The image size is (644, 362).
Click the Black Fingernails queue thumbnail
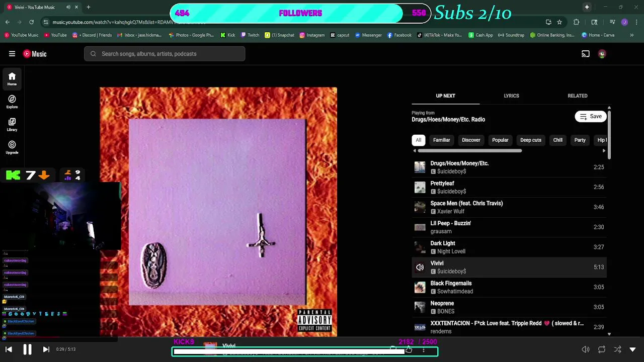420,287
